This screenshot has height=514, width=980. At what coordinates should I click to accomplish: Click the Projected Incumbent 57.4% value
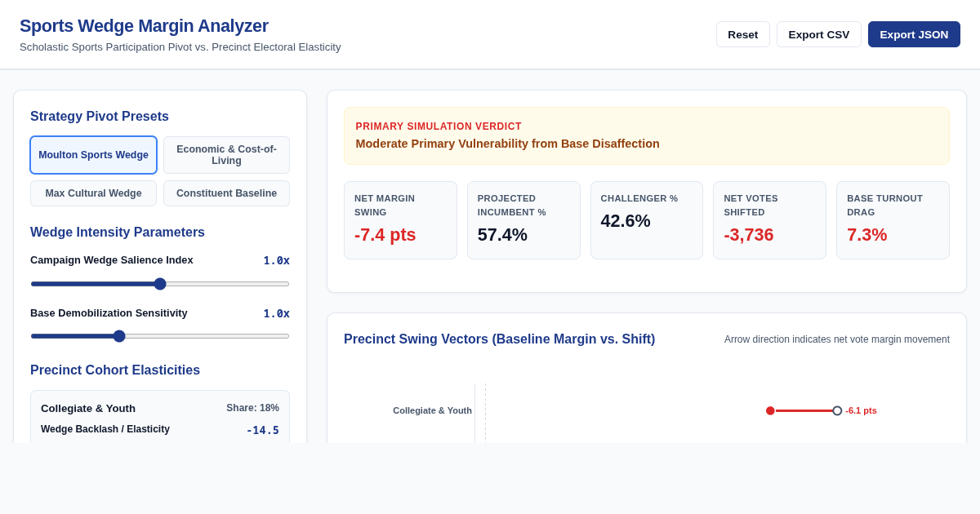(502, 235)
